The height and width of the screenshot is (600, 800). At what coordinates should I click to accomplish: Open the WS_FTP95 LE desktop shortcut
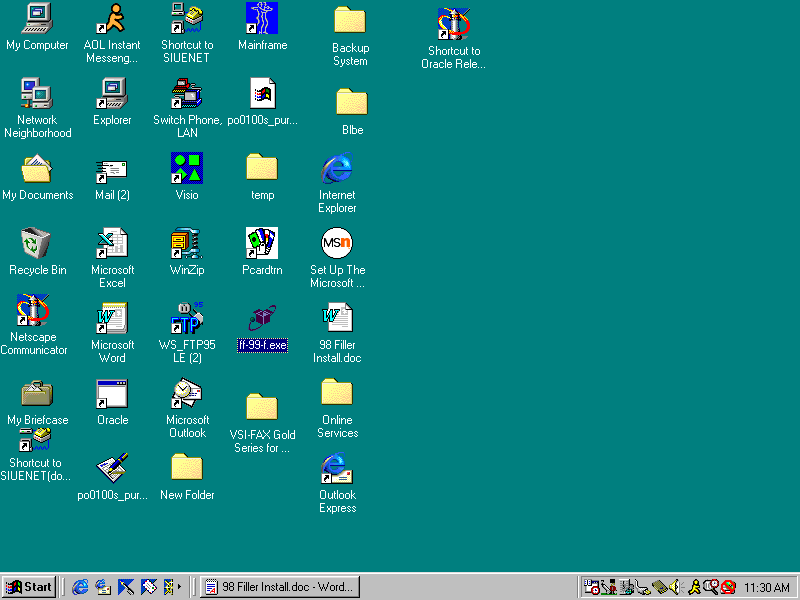(187, 318)
